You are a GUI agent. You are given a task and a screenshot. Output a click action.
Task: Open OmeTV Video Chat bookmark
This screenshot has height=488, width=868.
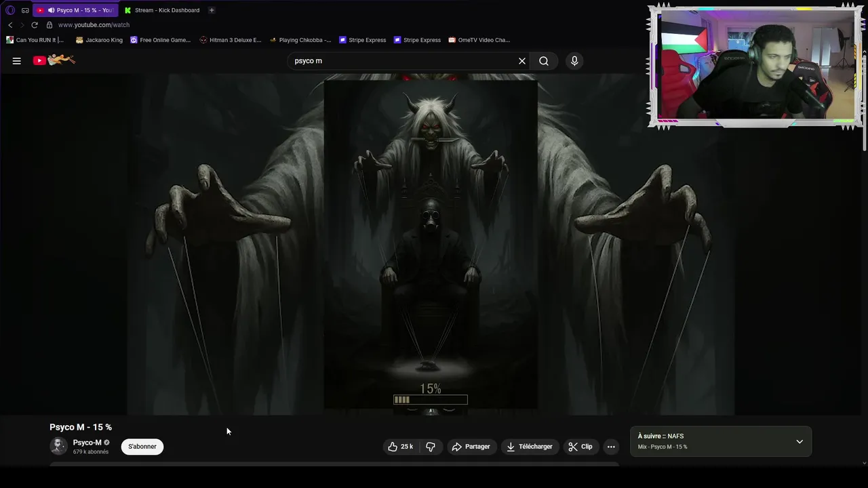pos(479,40)
